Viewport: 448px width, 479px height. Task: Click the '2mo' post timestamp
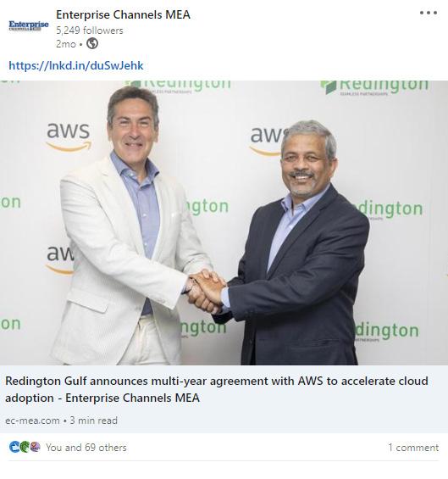click(65, 44)
